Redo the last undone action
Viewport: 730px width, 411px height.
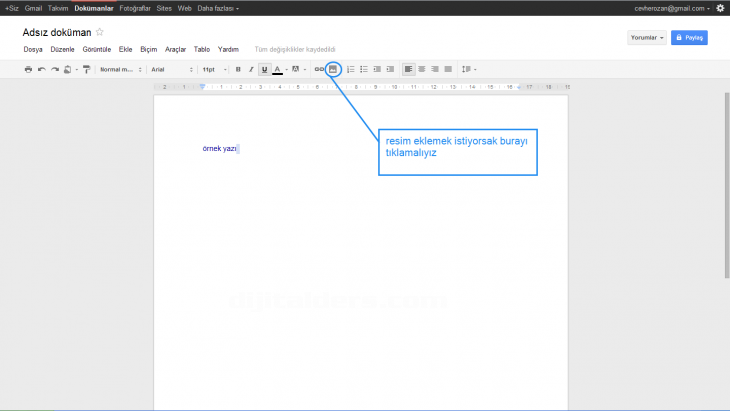pos(55,69)
